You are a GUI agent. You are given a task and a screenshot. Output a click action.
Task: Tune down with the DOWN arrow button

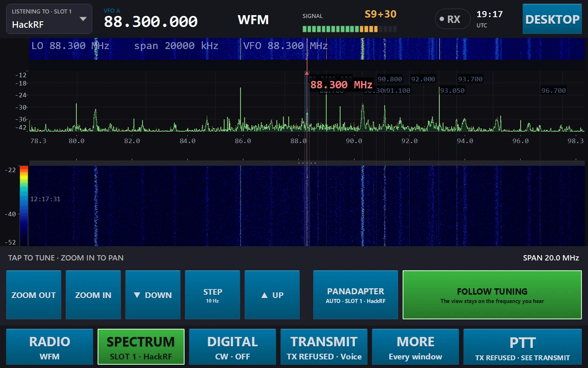[x=153, y=295]
